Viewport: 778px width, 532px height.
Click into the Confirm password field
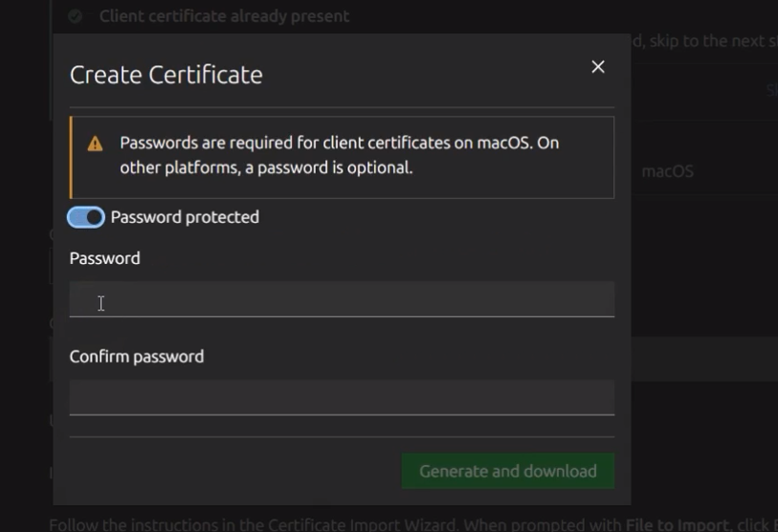[342, 397]
